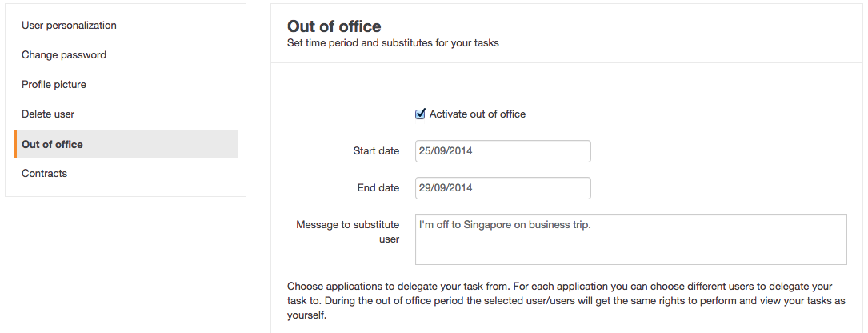The height and width of the screenshot is (333, 868).
Task: Click the orange active marker beside Out of office
Action: [x=15, y=144]
